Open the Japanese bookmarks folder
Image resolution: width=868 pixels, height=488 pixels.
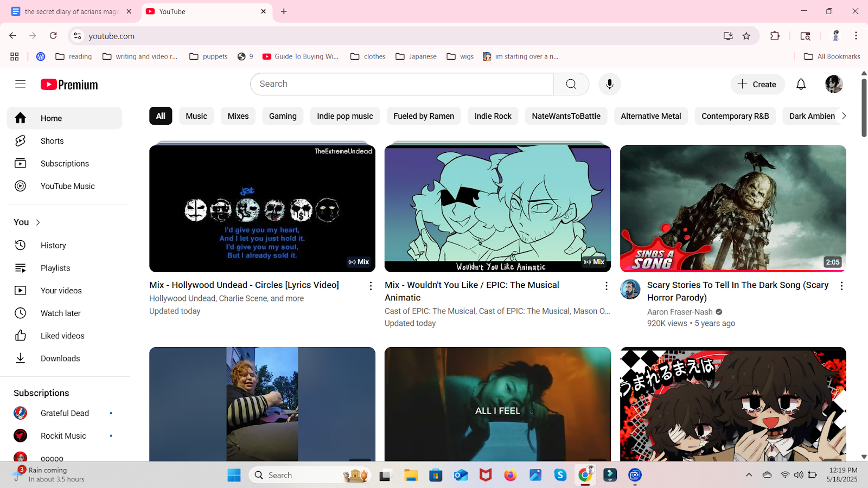point(416,56)
